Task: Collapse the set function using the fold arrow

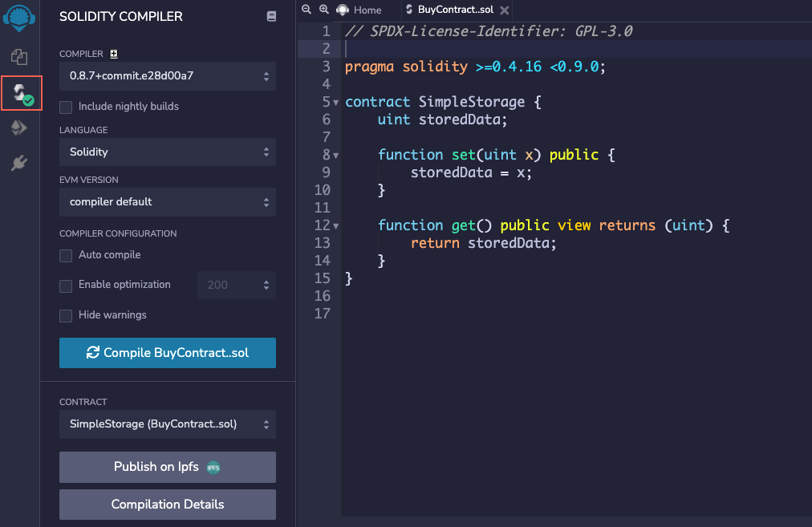Action: pyautogui.click(x=334, y=154)
